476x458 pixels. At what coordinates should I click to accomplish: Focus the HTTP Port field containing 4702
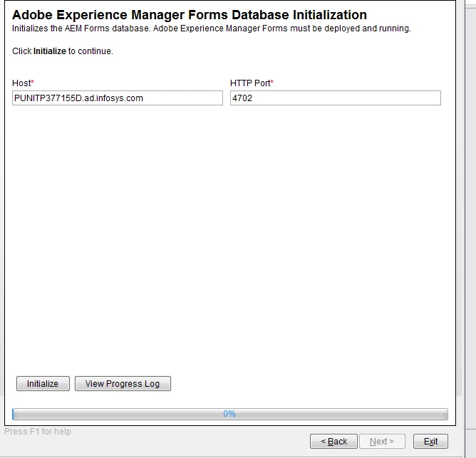[x=336, y=98]
